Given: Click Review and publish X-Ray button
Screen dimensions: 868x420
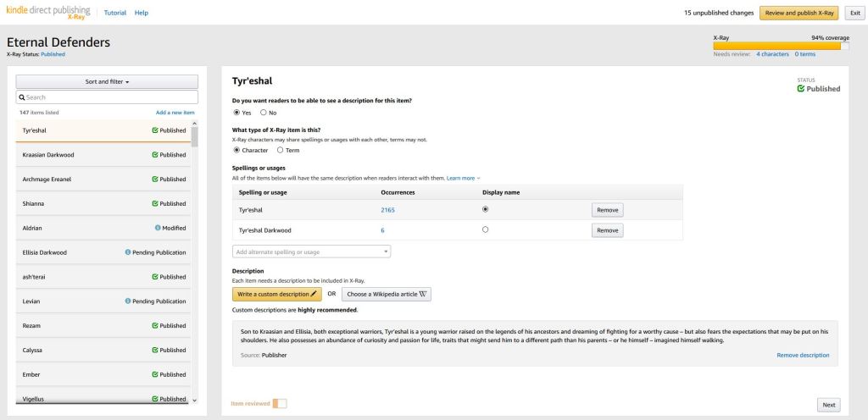Looking at the screenshot, I should (800, 13).
